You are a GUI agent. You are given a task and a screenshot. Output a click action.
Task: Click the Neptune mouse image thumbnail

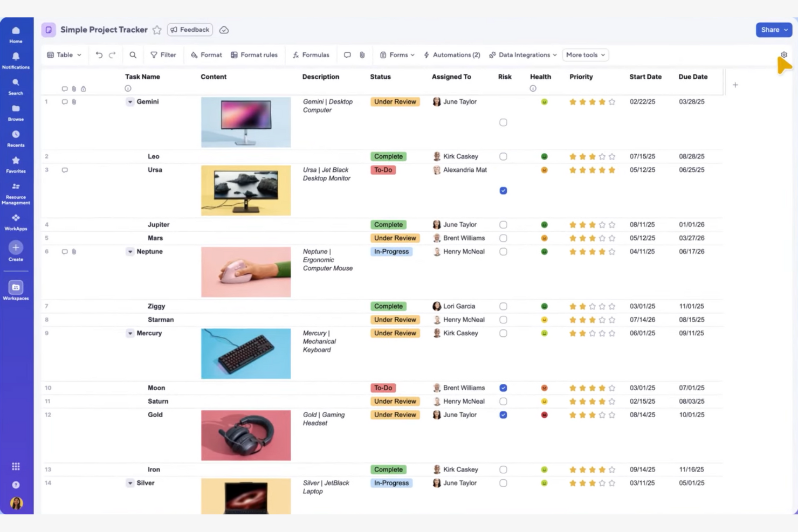(x=246, y=272)
